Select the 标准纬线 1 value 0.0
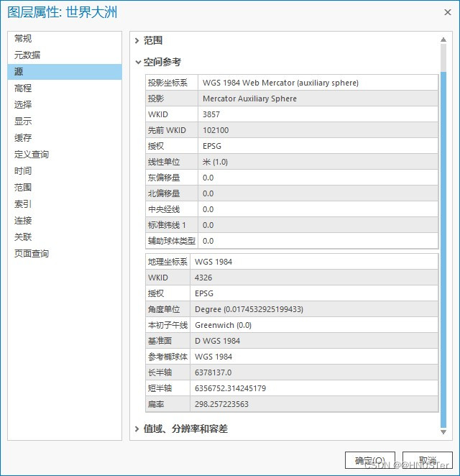This screenshot has height=476, width=460. (x=208, y=225)
